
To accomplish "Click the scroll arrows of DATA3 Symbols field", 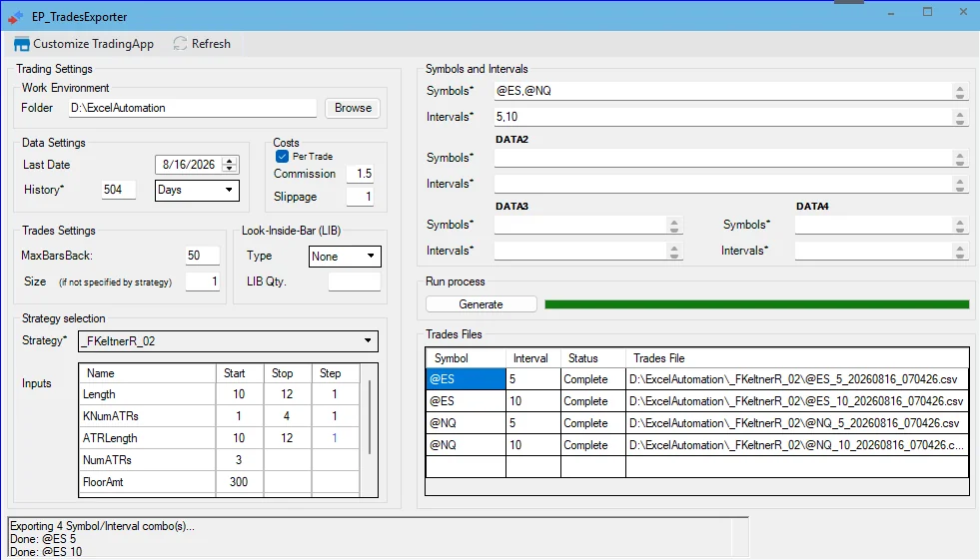I will 674,226.
